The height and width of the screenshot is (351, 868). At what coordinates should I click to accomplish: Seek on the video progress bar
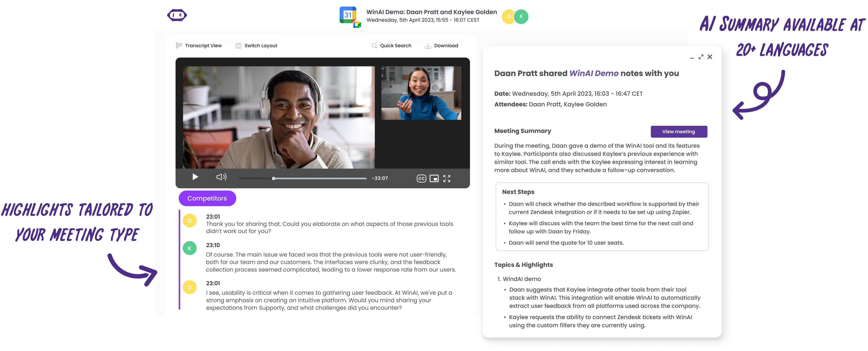[x=303, y=179]
